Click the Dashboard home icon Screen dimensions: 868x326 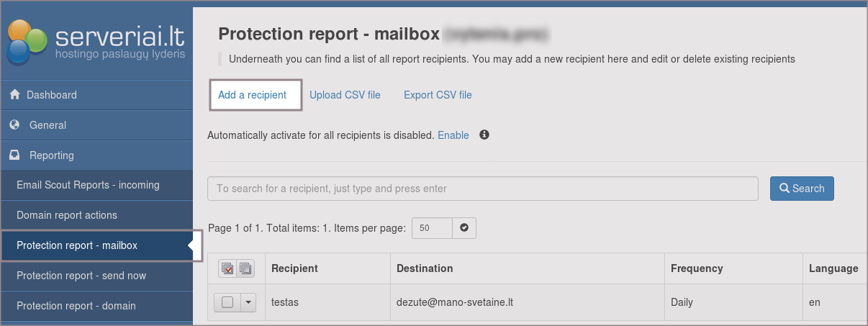(x=14, y=95)
